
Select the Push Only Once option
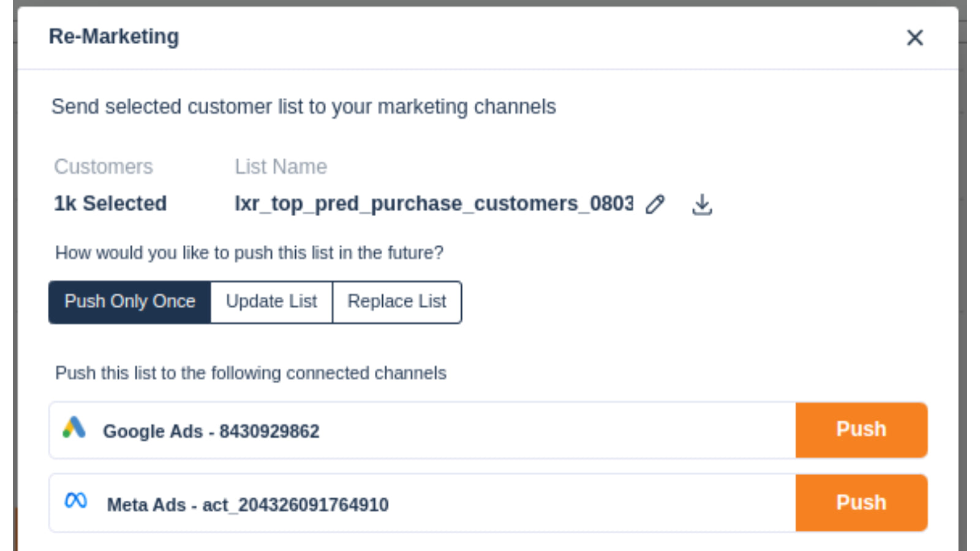click(x=130, y=301)
